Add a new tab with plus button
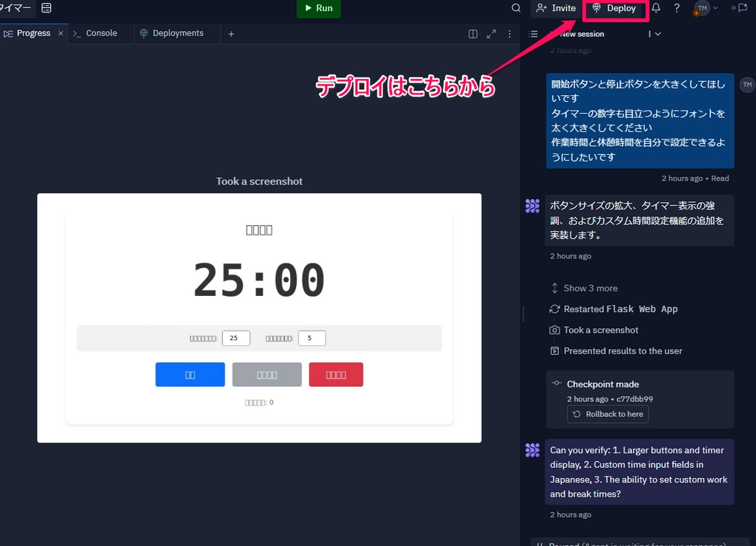Image resolution: width=756 pixels, height=546 pixels. (x=231, y=34)
